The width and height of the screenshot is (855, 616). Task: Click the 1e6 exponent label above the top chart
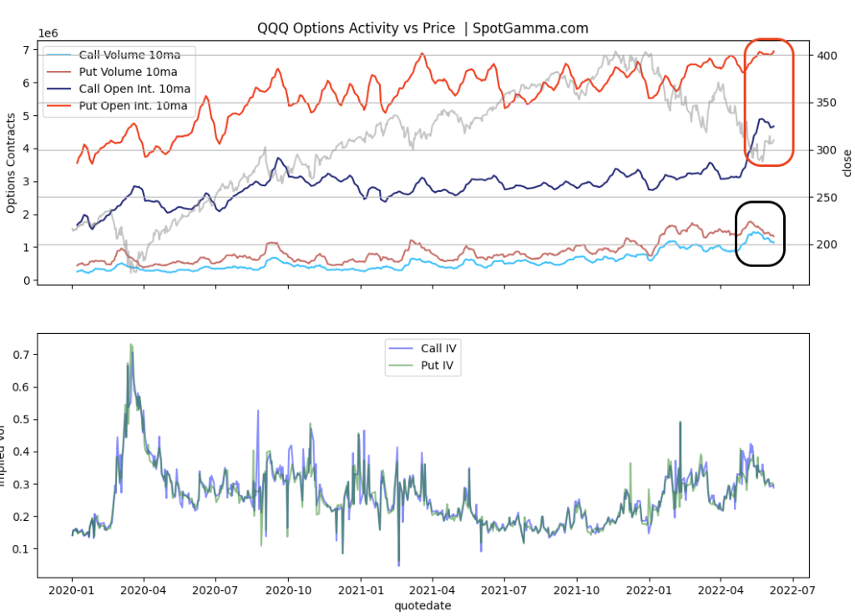pos(47,33)
